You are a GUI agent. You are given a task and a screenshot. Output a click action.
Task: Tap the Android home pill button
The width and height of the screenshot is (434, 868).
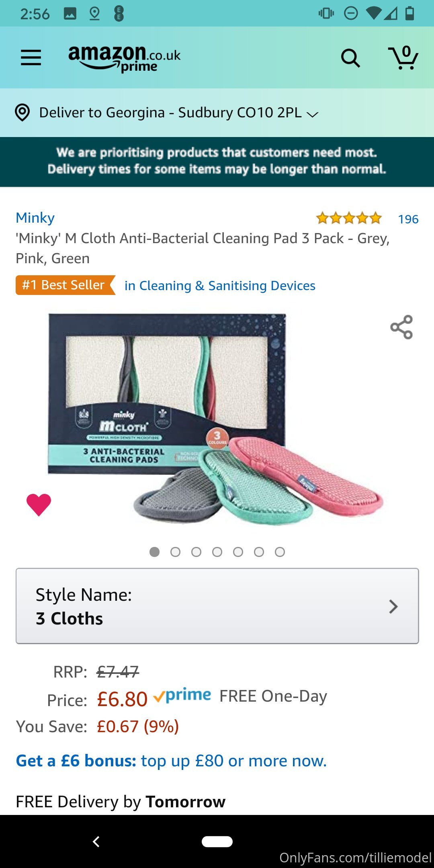click(x=217, y=841)
